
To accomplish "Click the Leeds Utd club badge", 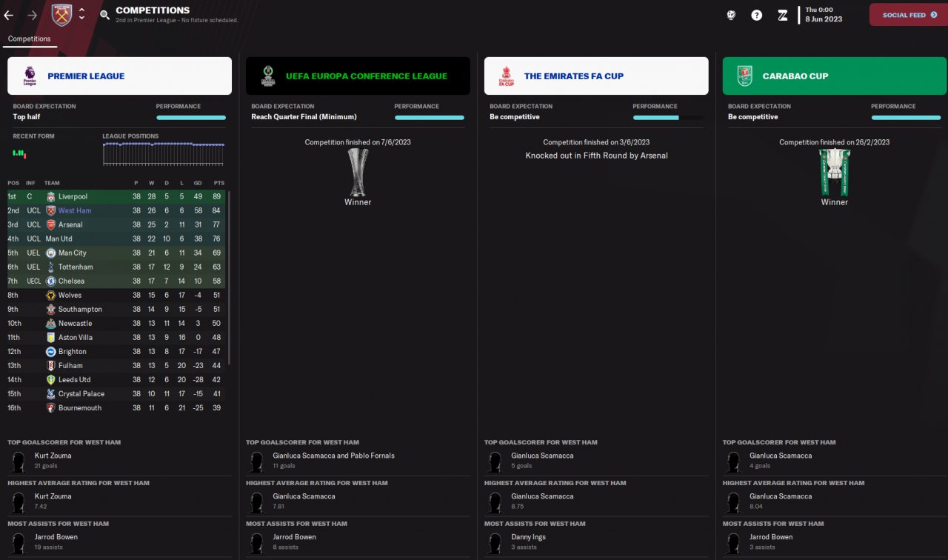I will click(50, 379).
